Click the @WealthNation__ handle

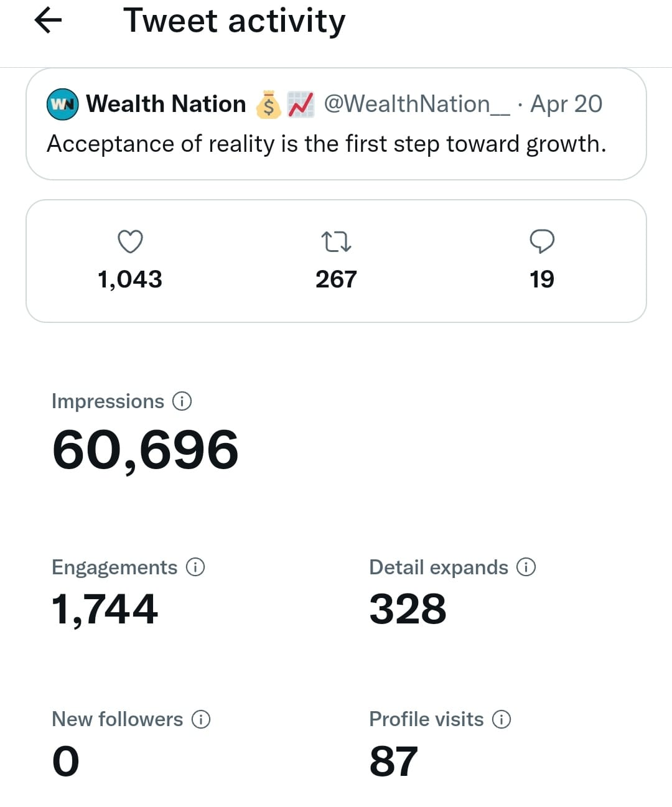click(416, 104)
